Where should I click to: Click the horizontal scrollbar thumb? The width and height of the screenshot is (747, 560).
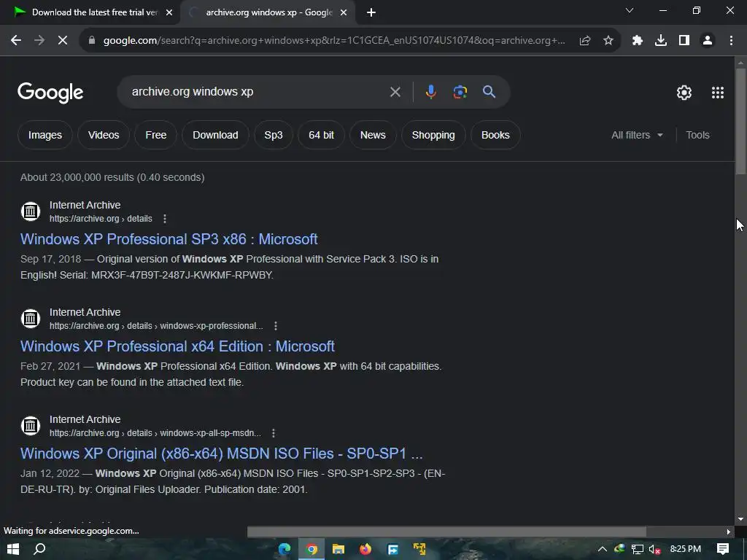click(x=446, y=532)
